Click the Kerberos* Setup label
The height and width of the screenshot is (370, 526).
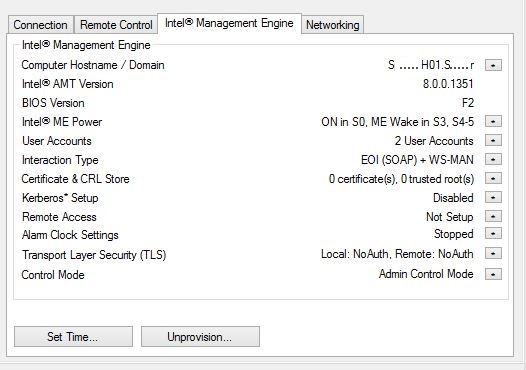coord(60,198)
